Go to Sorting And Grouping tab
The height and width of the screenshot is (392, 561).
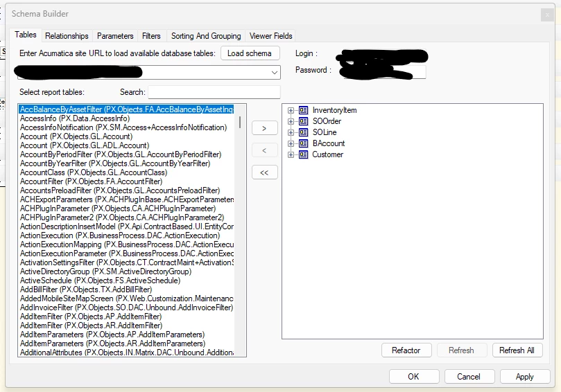pos(206,36)
